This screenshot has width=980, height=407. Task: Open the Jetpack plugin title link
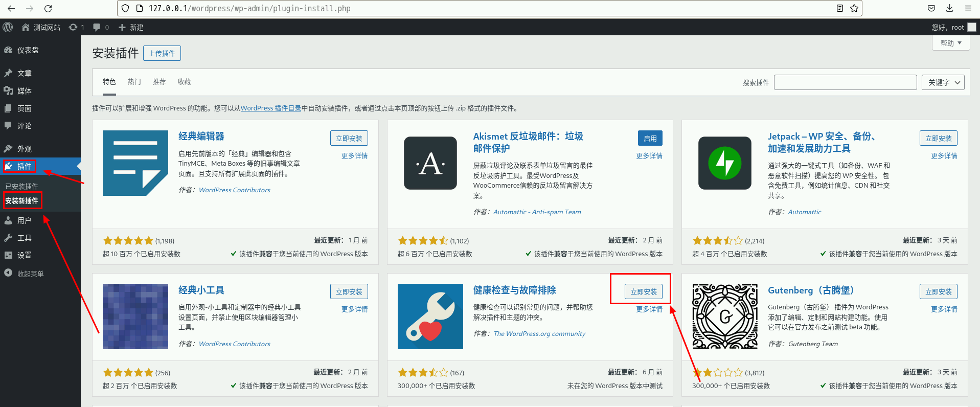pos(822,143)
